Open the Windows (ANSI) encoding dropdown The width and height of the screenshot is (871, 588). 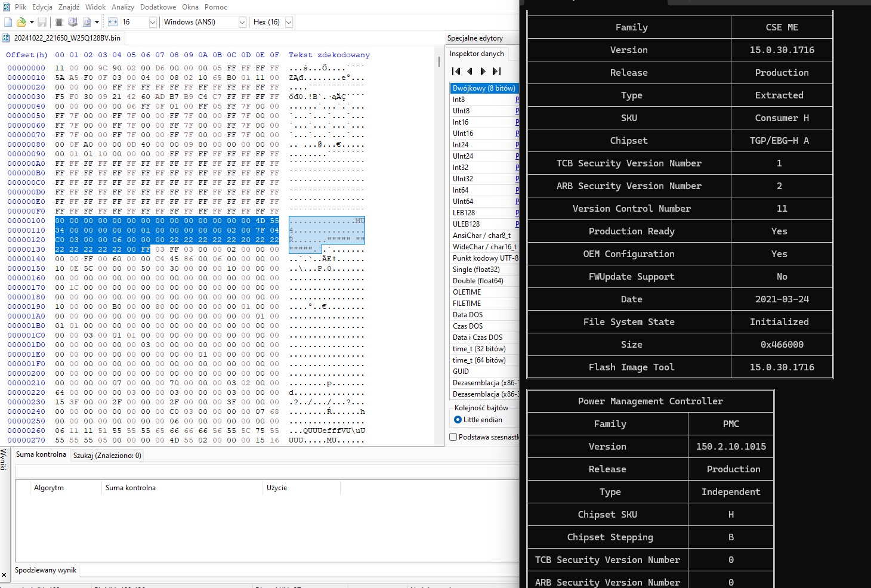tap(242, 22)
